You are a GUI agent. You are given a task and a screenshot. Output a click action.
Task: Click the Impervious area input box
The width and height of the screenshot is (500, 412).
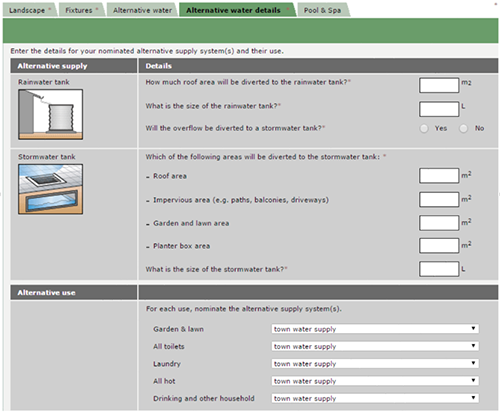pos(439,199)
